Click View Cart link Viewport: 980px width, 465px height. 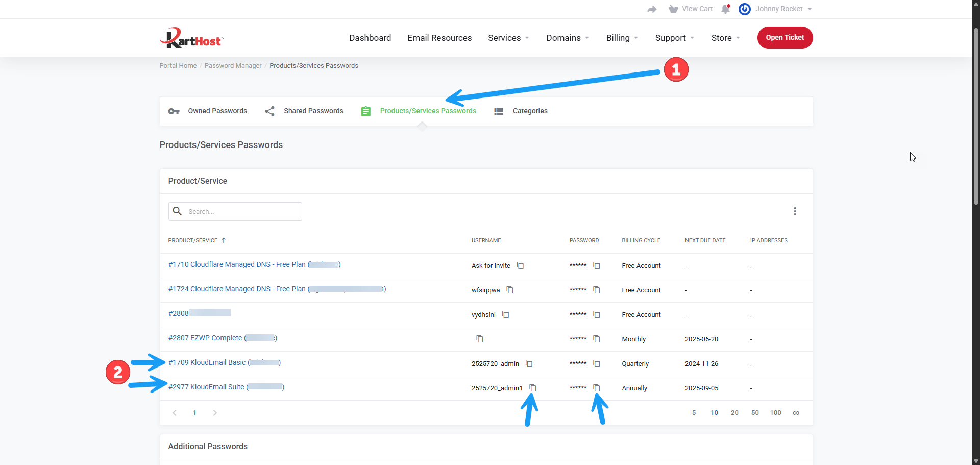697,9
